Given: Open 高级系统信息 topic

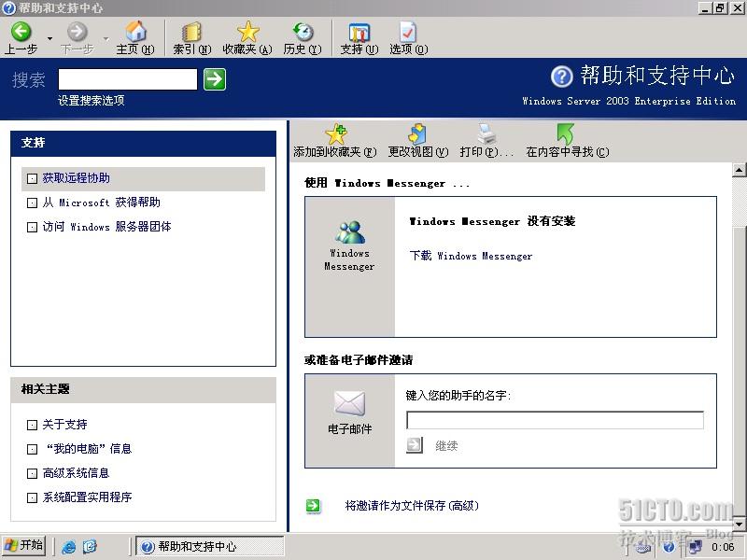Looking at the screenshot, I should click(76, 473).
